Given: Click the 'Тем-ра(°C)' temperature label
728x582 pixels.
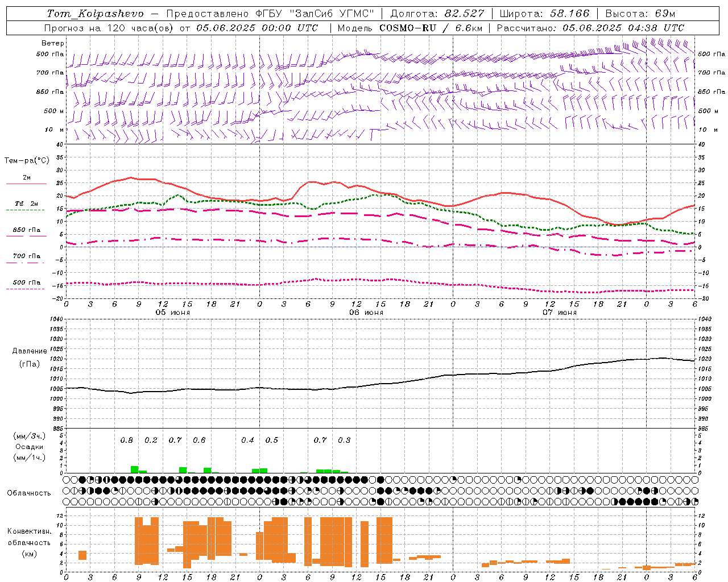Looking at the screenshot, I should pos(27,161).
